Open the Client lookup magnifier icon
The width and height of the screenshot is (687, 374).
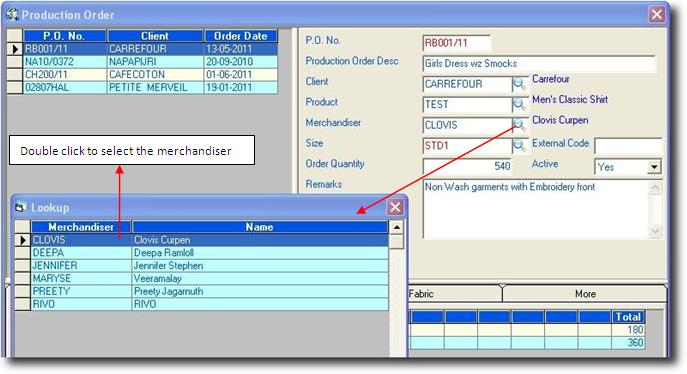[x=519, y=84]
